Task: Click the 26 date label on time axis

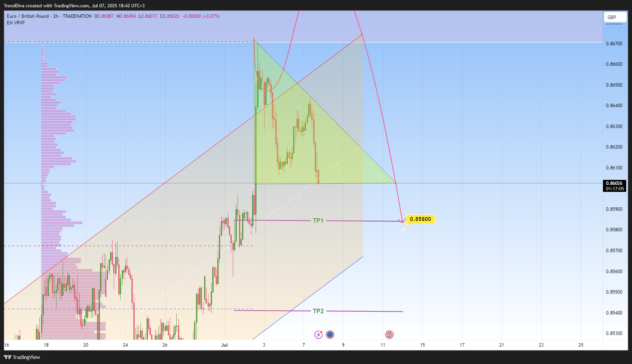Action: 165,345
